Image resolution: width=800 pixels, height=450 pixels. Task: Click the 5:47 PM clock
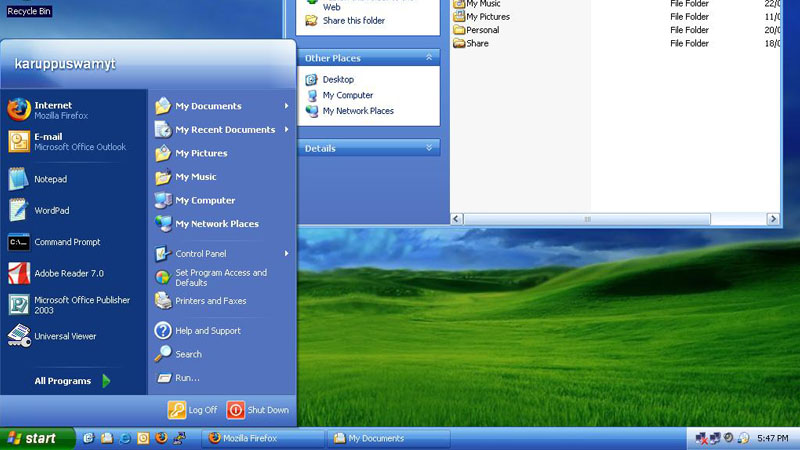click(772, 438)
